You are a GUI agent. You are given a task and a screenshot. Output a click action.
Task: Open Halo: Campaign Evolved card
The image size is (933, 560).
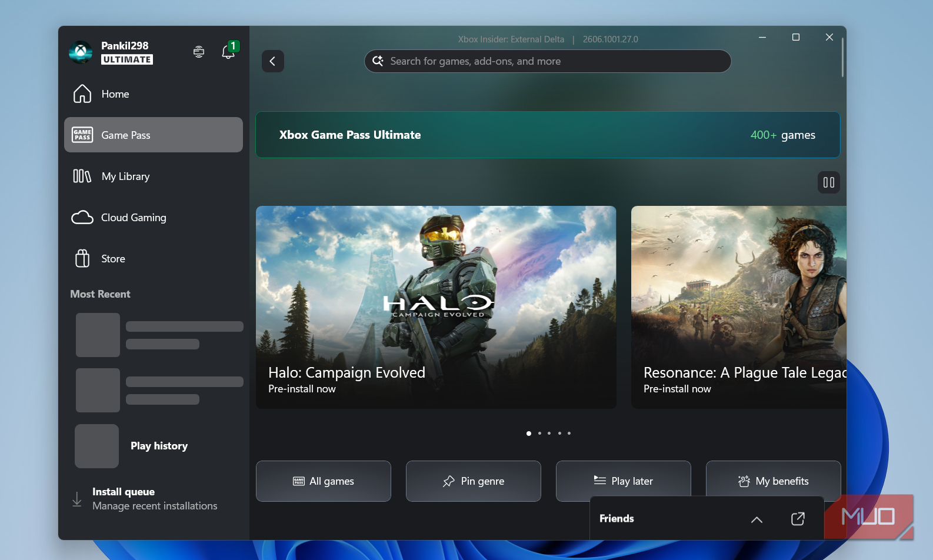436,307
